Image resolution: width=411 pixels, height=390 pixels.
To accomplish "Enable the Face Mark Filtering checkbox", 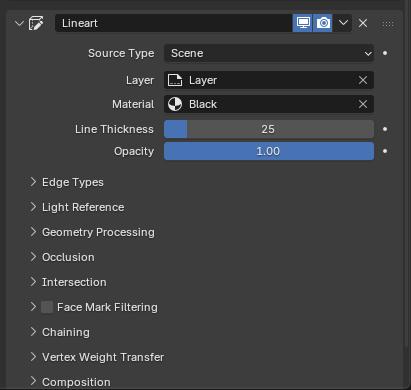I will point(47,307).
